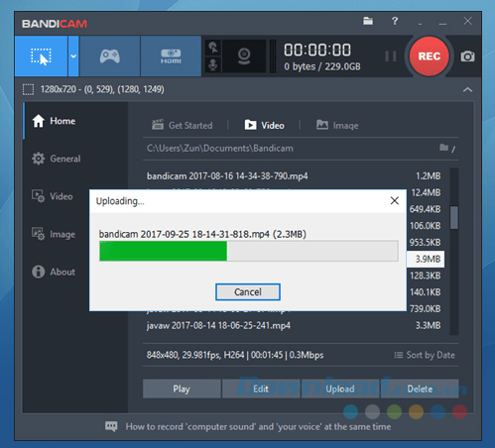Click the Edit button

pos(261,389)
